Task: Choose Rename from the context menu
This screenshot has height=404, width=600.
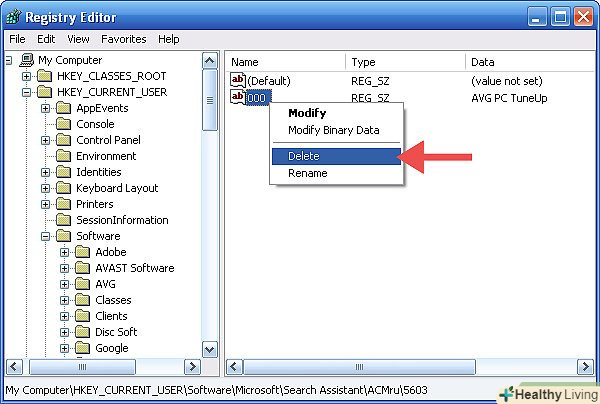Action: [x=336, y=173]
